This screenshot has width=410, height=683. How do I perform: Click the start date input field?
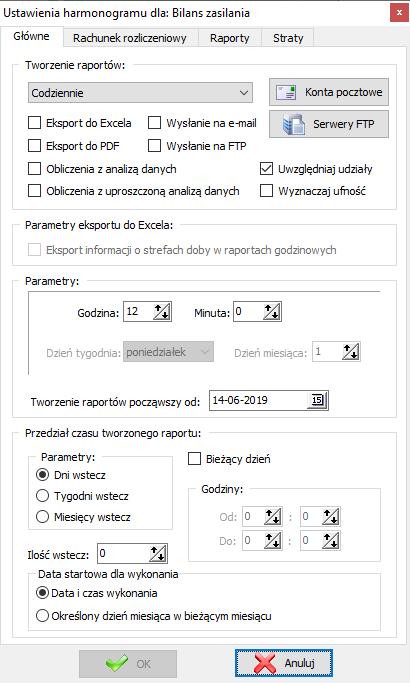(x=258, y=400)
